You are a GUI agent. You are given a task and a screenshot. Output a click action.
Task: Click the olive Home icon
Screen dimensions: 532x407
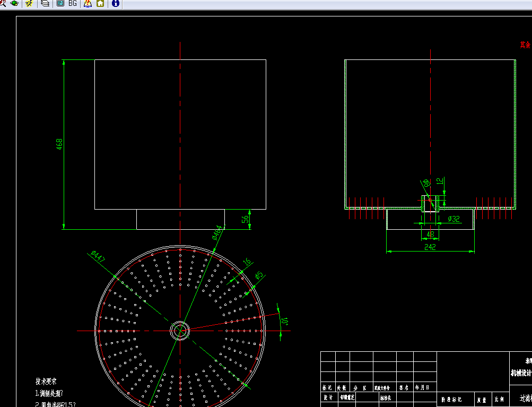point(100,3)
